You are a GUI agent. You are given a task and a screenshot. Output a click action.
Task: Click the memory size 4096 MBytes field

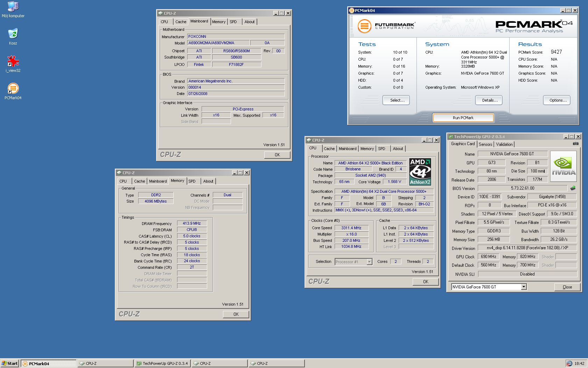click(156, 201)
